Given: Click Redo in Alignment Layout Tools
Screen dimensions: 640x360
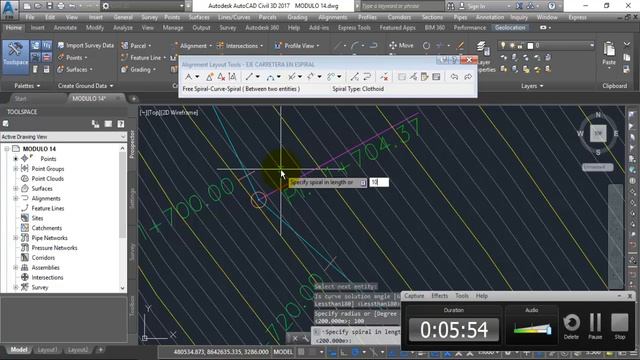Looking at the screenshot, I should point(468,77).
